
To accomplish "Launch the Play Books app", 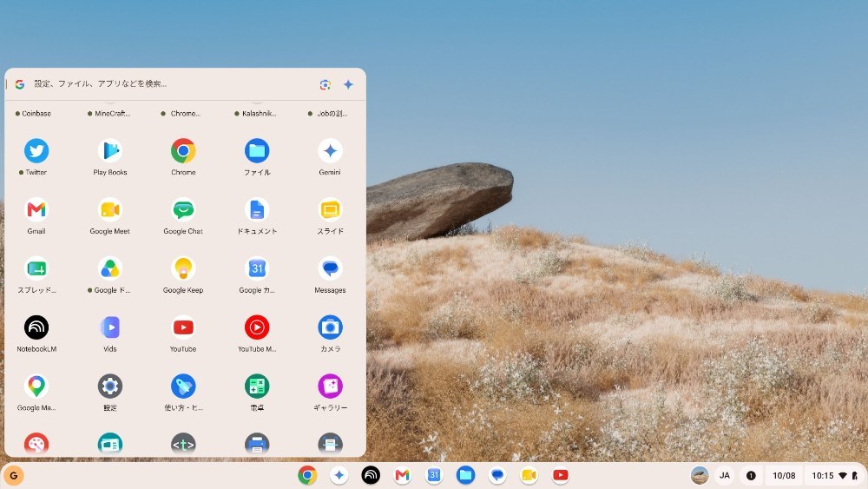I will tap(110, 150).
